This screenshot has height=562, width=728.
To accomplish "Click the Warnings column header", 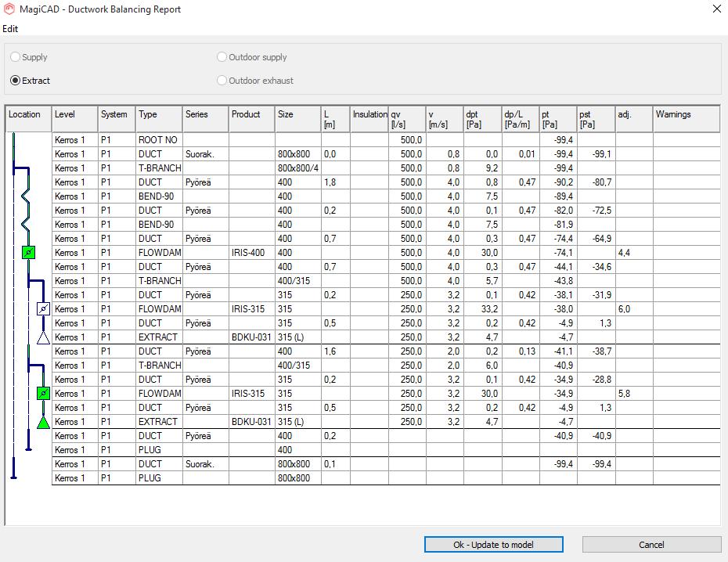I will point(687,119).
